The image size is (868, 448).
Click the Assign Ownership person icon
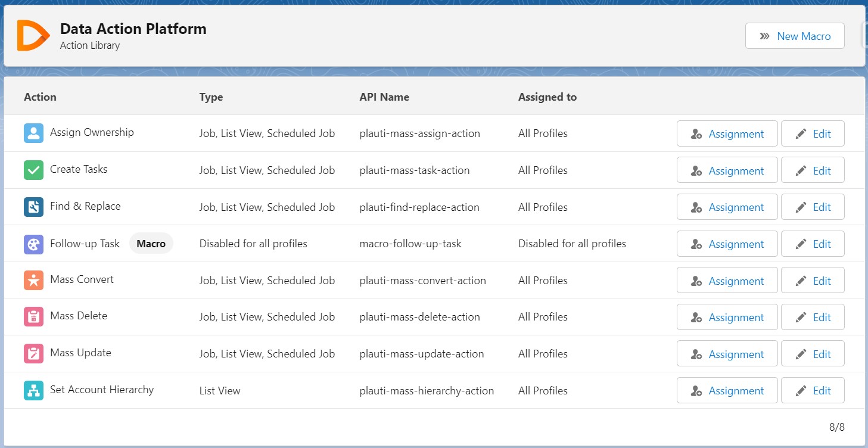33,133
